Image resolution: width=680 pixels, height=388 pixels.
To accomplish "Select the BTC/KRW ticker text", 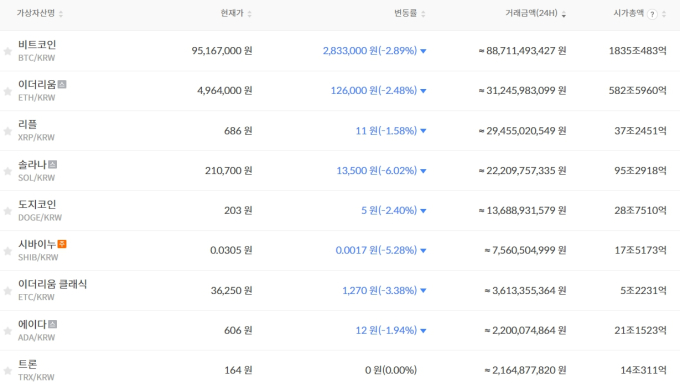I will (x=36, y=58).
